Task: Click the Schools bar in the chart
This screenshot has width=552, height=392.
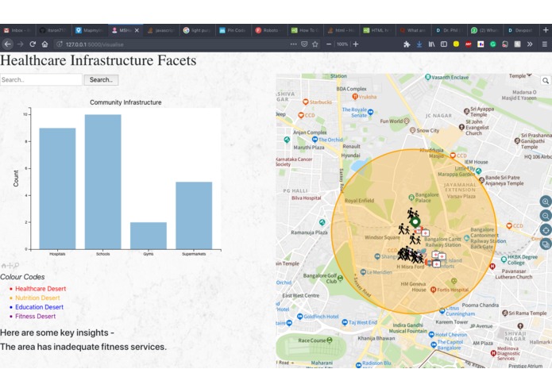Action: (x=102, y=182)
